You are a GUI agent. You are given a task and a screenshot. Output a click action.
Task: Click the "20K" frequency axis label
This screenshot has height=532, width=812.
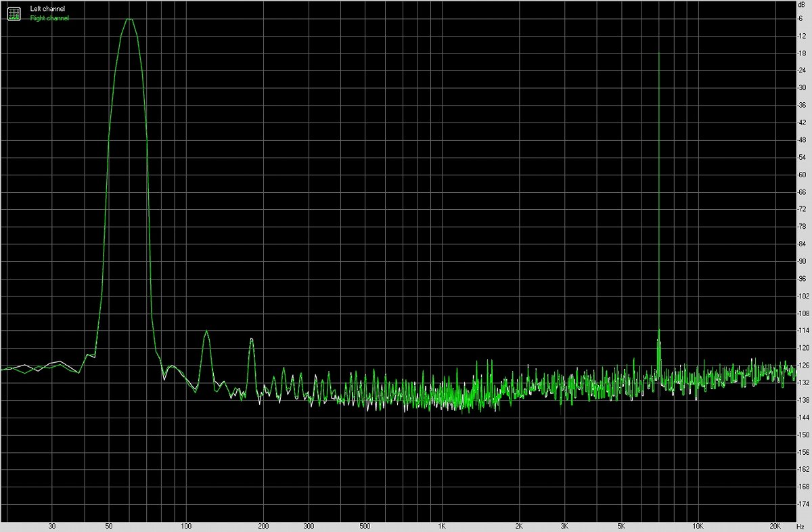(775, 526)
